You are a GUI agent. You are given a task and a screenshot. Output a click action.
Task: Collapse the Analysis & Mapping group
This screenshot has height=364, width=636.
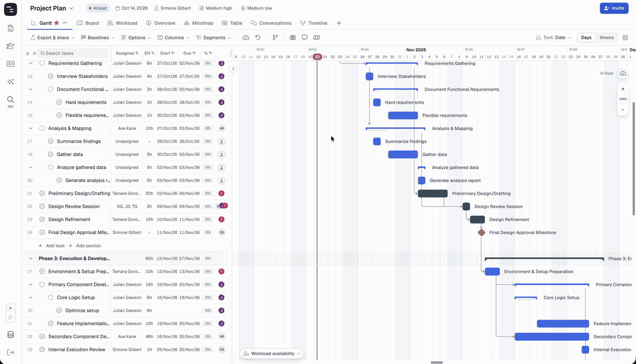(x=31, y=128)
